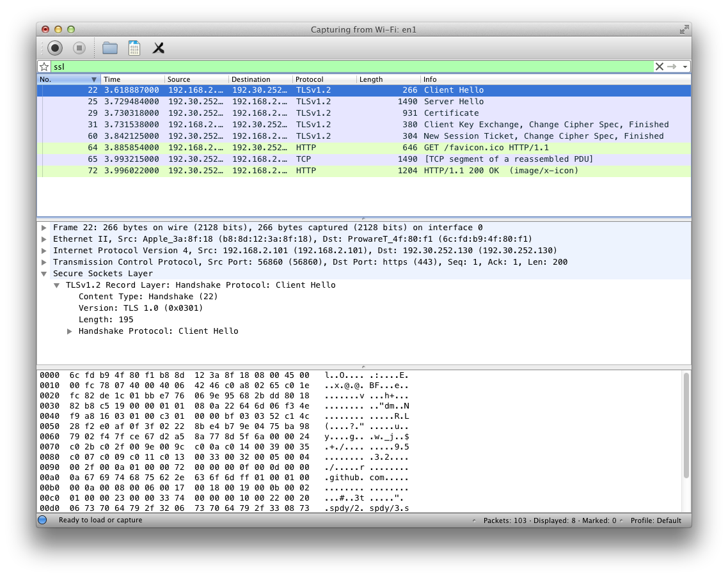This screenshot has height=578, width=728.
Task: Click the Profile: Default status entry
Action: click(656, 520)
